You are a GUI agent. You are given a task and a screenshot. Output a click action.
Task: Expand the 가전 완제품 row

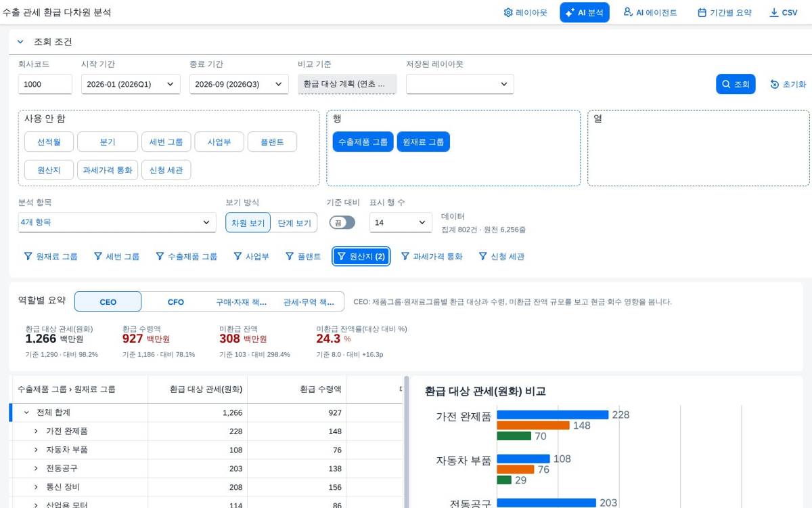tap(36, 431)
